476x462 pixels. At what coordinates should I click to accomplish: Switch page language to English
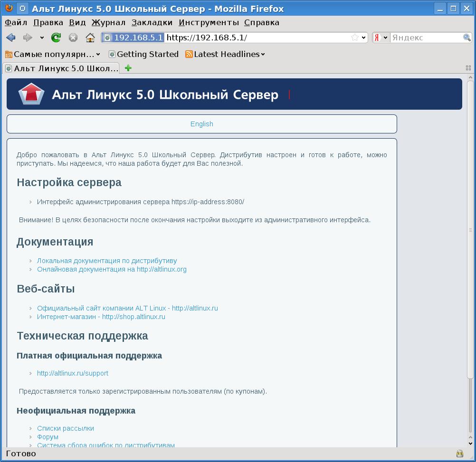tap(201, 124)
